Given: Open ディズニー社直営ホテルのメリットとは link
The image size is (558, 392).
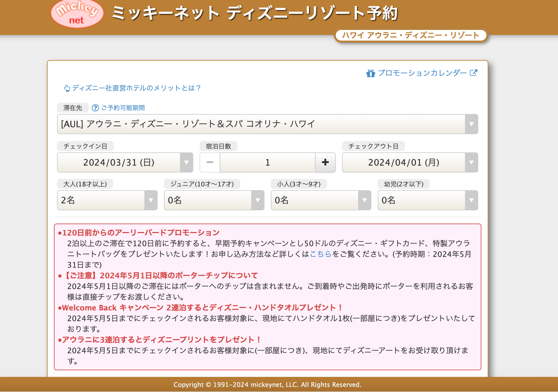Looking at the screenshot, I should (137, 88).
